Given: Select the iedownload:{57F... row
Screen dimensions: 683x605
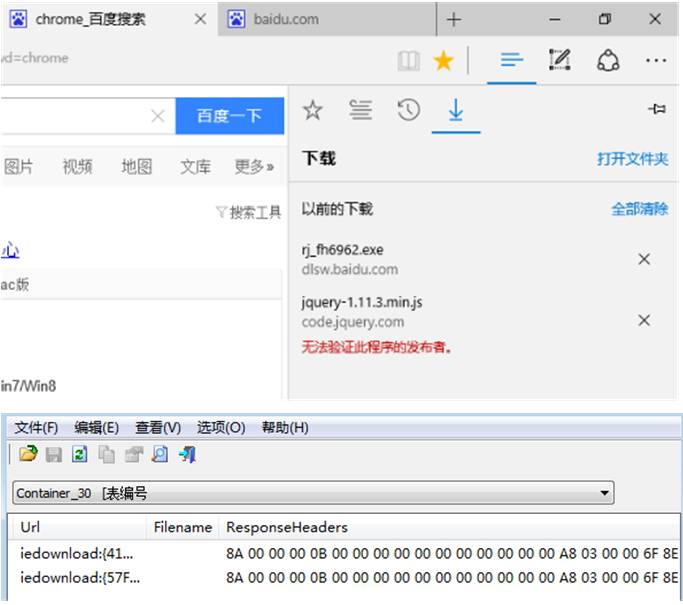Looking at the screenshot, I should [343, 578].
